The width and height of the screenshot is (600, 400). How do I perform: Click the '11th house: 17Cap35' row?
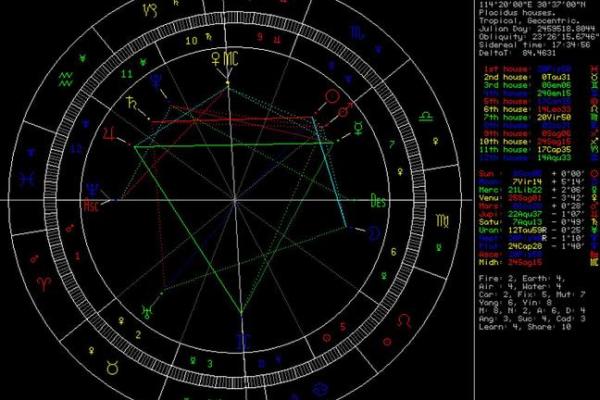pyautogui.click(x=525, y=149)
